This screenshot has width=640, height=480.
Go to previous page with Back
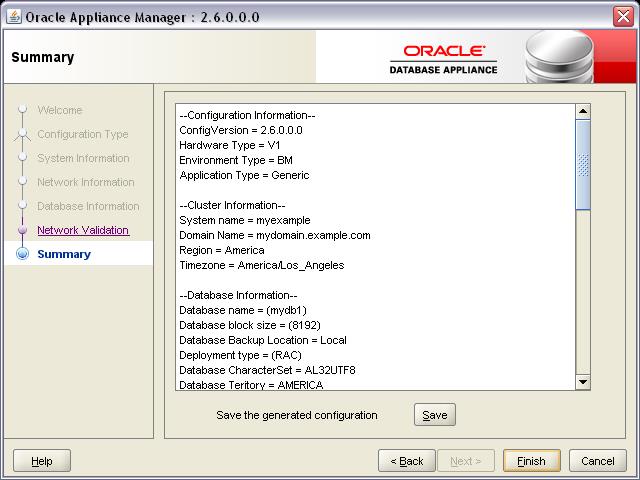click(407, 461)
